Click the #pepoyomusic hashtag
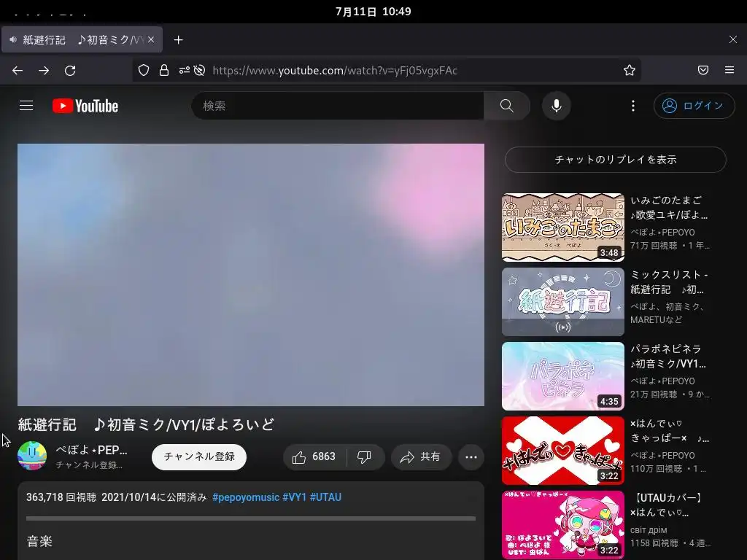This screenshot has width=747, height=560. click(246, 497)
